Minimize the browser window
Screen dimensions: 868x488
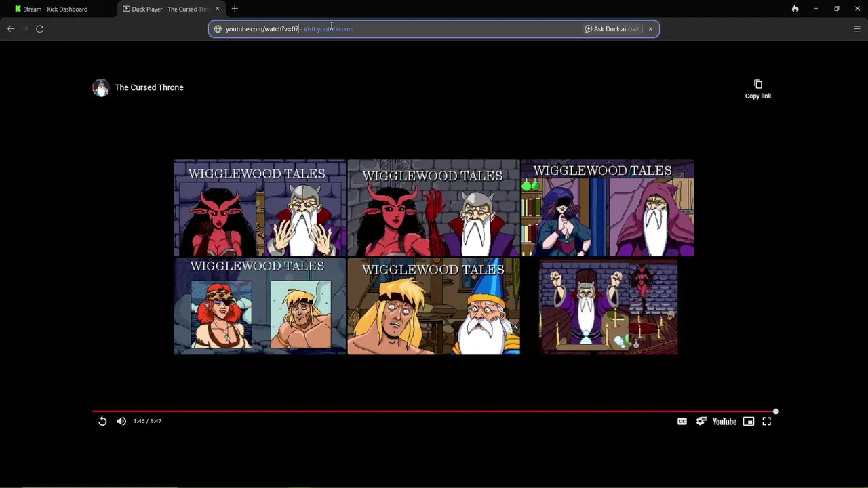pos(816,9)
